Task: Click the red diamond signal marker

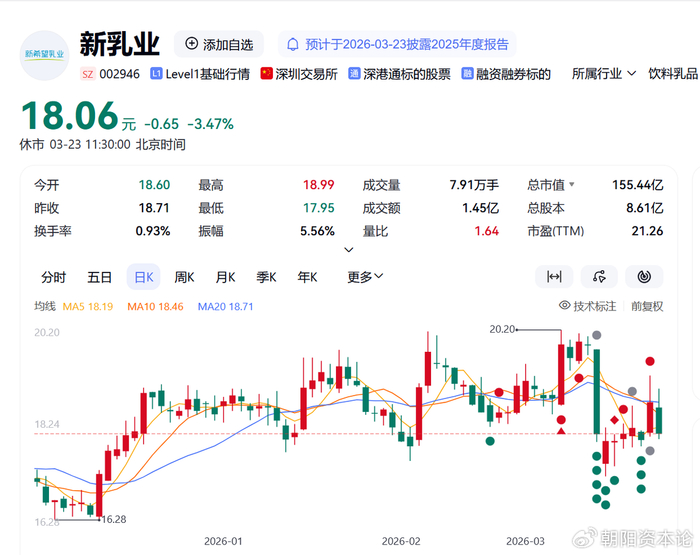Action: point(614,420)
